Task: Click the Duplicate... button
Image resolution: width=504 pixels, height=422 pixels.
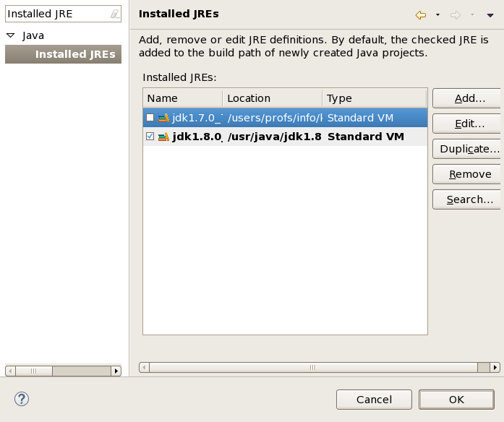Action: [x=466, y=149]
